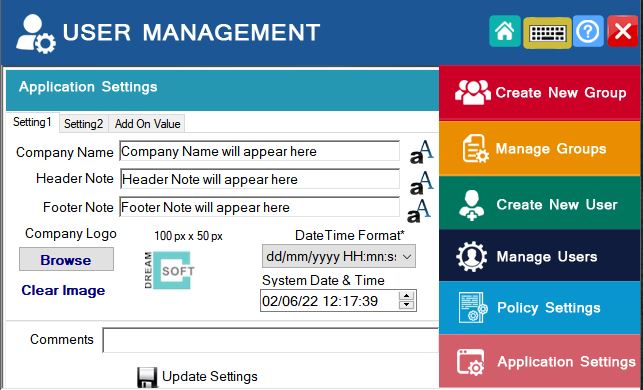Click the 'Application Settings' panel heading

[88, 87]
